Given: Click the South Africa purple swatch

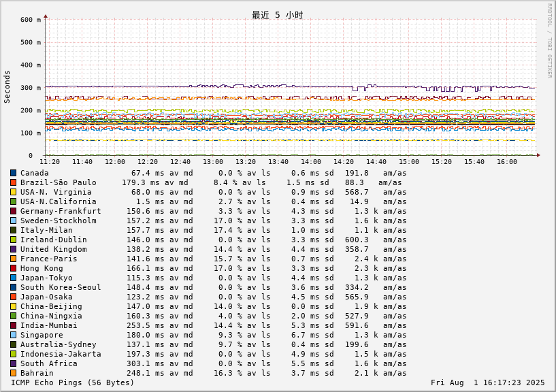Looking at the screenshot, I should point(13,363).
